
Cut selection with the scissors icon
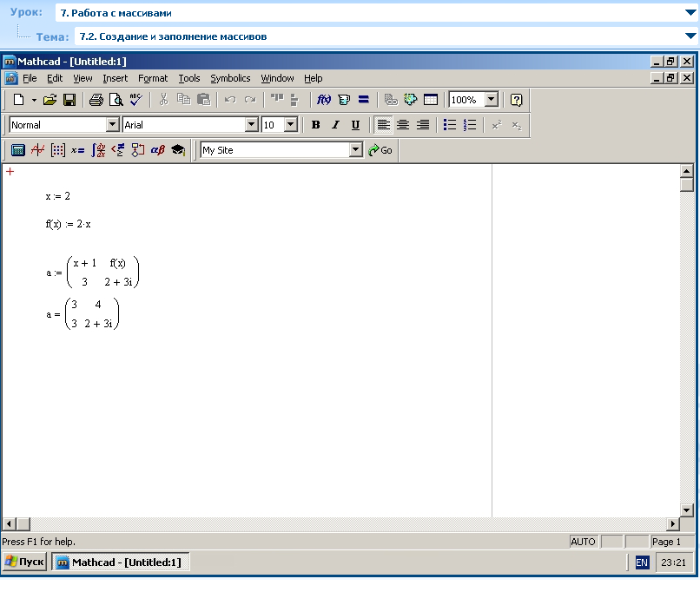(163, 100)
